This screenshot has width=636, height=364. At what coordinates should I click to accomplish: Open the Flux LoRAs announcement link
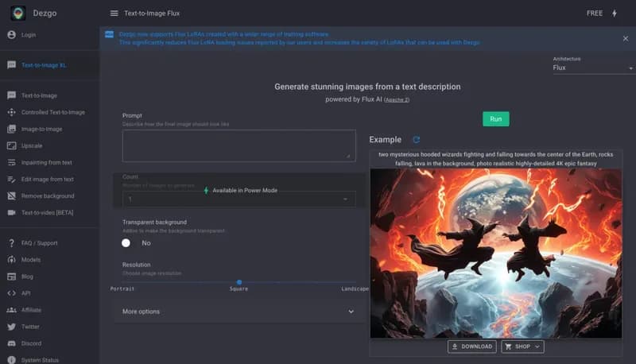(299, 38)
